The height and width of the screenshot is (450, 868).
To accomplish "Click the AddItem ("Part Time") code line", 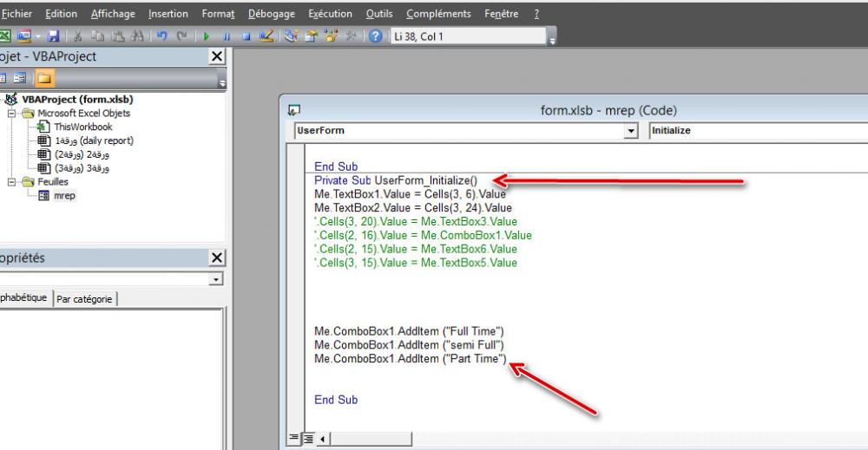I will [x=411, y=359].
